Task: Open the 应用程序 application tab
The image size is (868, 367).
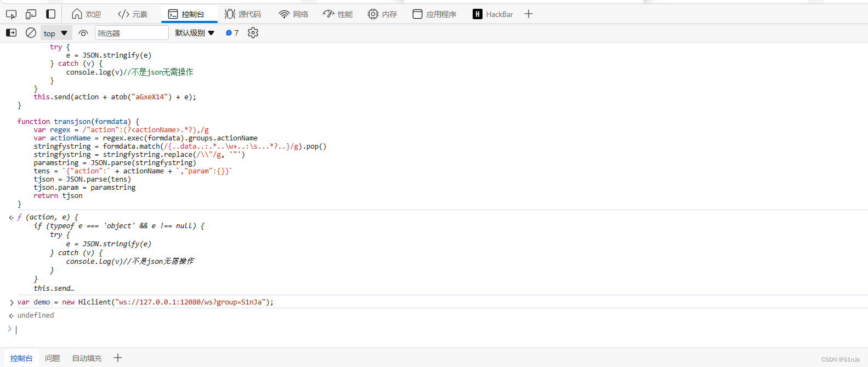Action: (434, 14)
